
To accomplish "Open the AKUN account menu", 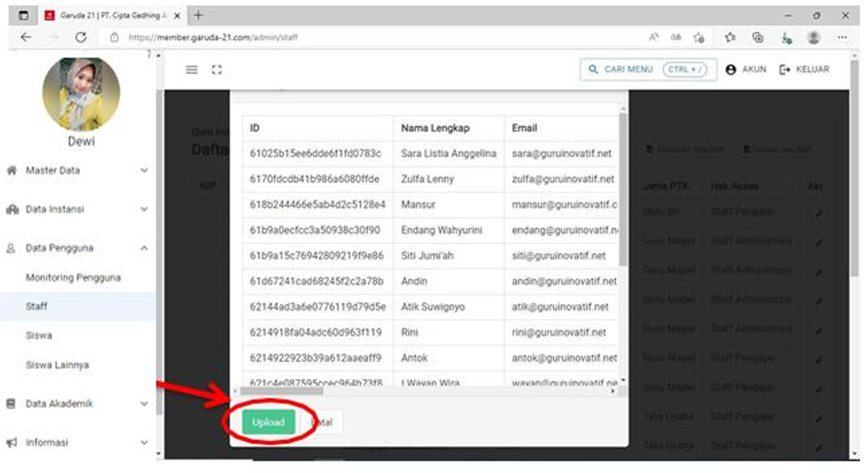I will (x=746, y=70).
